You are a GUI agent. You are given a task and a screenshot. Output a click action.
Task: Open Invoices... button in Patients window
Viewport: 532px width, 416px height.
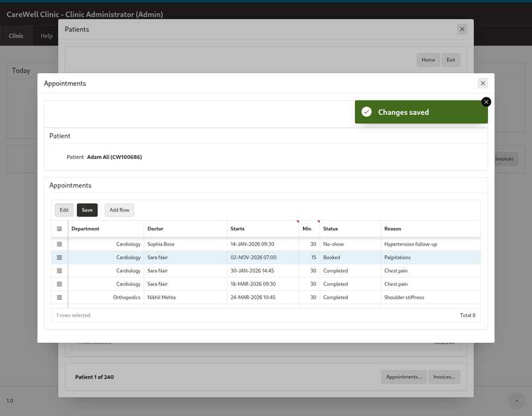444,377
